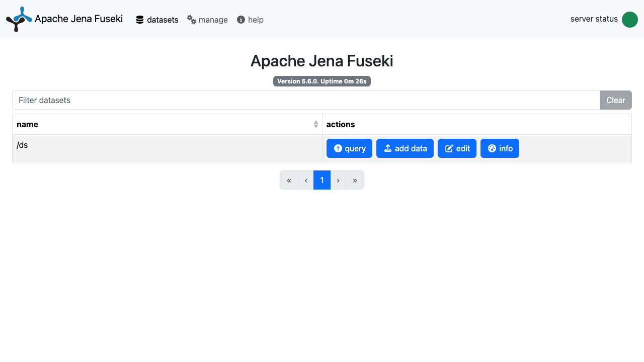The height and width of the screenshot is (362, 644).
Task: Open query for the /ds dataset
Action: coord(349,148)
